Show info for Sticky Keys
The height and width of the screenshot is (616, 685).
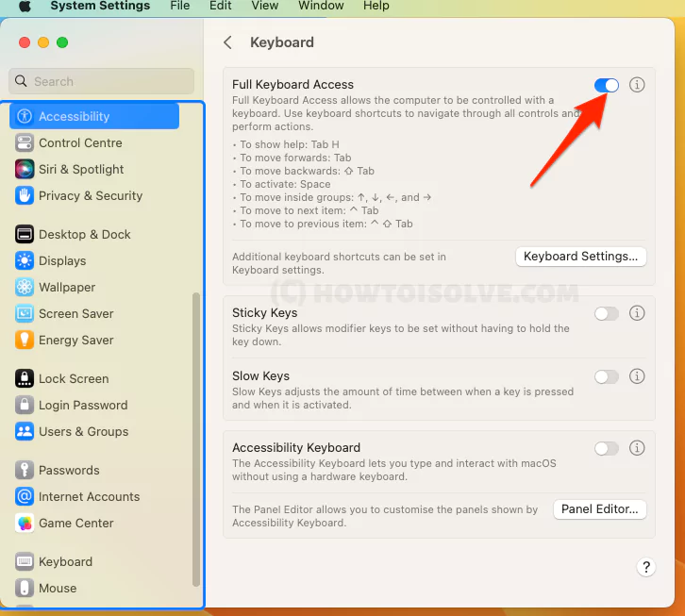[637, 313]
